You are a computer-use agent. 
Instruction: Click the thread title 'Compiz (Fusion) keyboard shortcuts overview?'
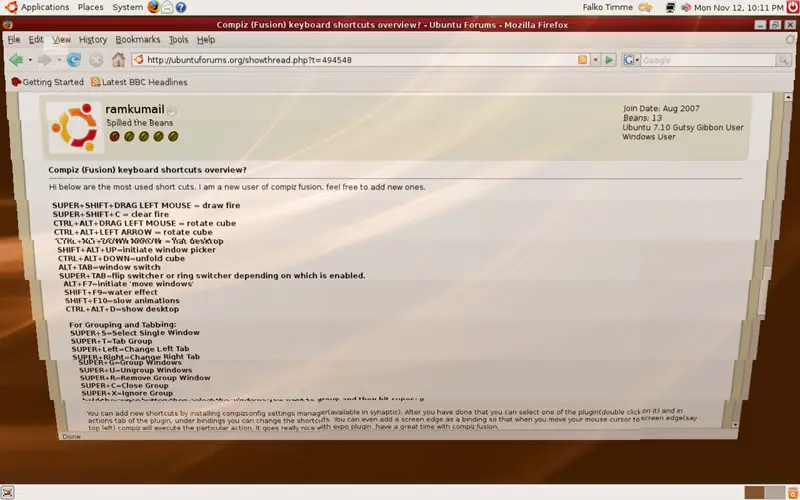(147, 170)
